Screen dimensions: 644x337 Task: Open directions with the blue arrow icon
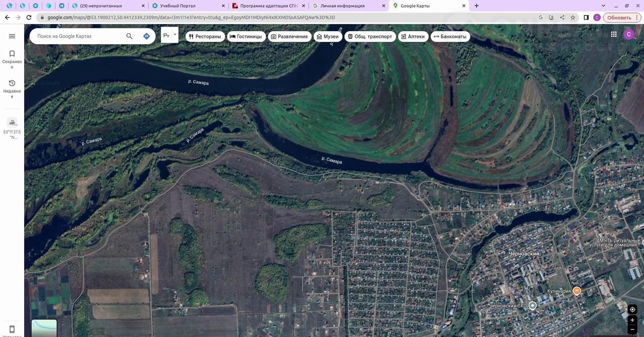click(x=146, y=36)
